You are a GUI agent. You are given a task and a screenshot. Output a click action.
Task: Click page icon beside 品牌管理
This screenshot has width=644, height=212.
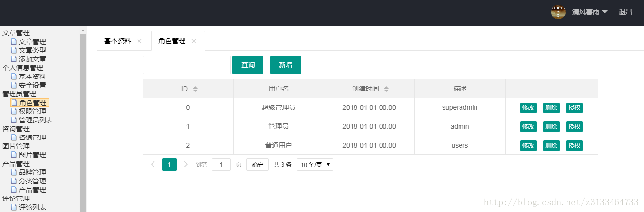14,172
